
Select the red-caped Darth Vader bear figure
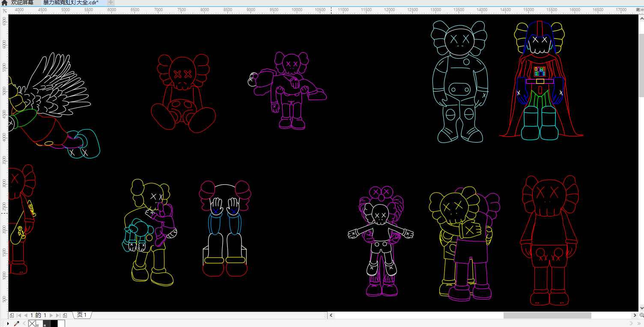(540, 80)
